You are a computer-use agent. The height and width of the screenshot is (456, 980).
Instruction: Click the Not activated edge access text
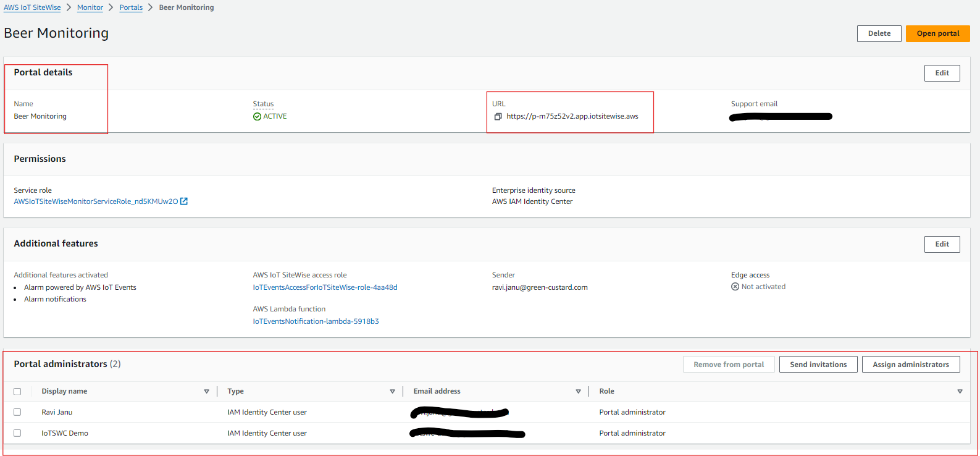click(763, 287)
